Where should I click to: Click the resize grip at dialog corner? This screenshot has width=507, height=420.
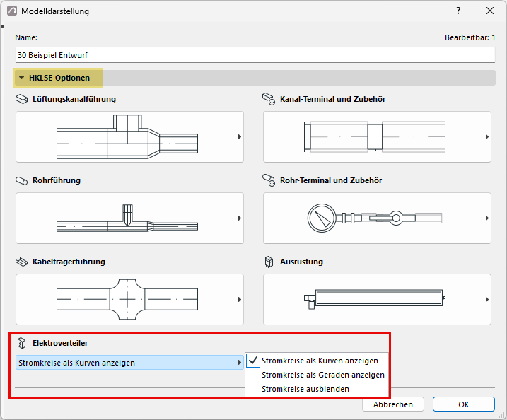click(501, 416)
